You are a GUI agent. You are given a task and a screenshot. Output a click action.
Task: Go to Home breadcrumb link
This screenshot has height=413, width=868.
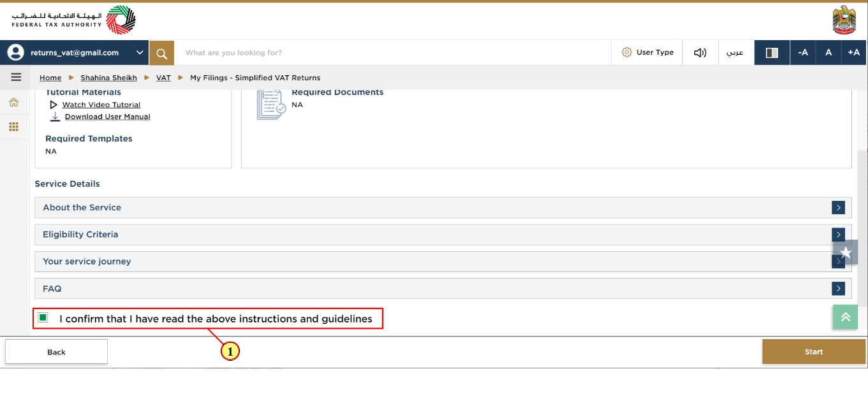[x=50, y=78]
